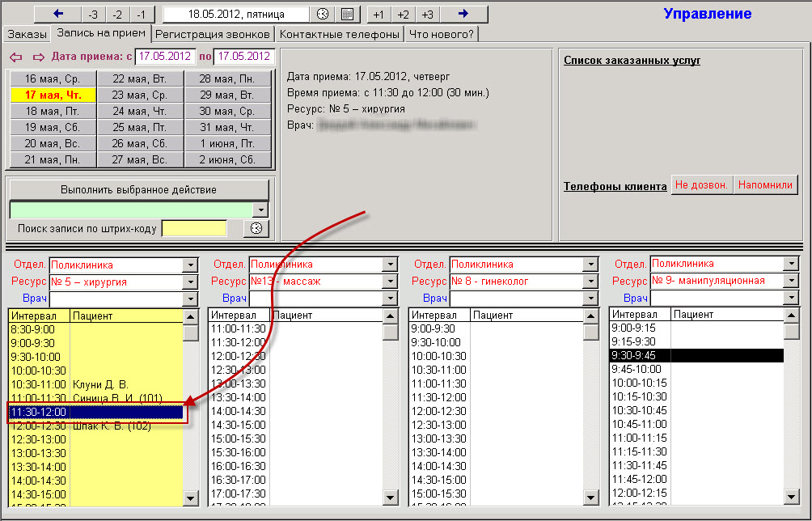The width and height of the screenshot is (812, 521).
Task: Select the Шпак К. В. (102) appointment row
Action: 96,426
